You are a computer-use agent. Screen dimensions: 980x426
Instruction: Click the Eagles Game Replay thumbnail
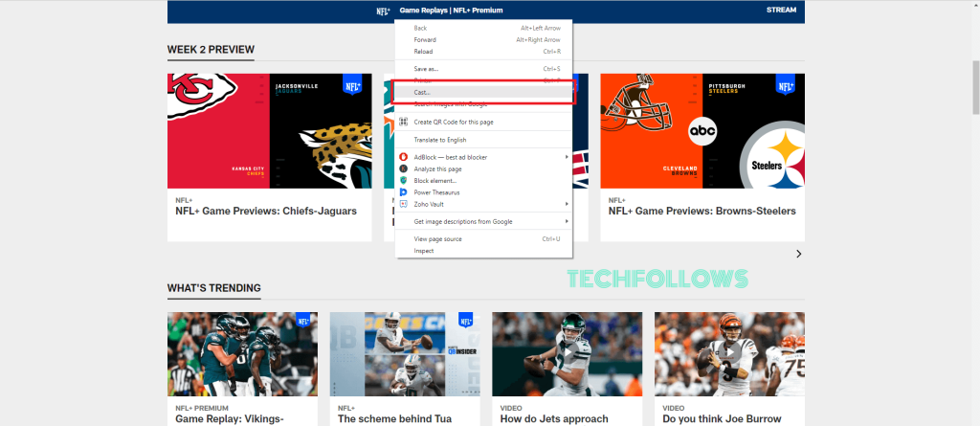point(242,354)
